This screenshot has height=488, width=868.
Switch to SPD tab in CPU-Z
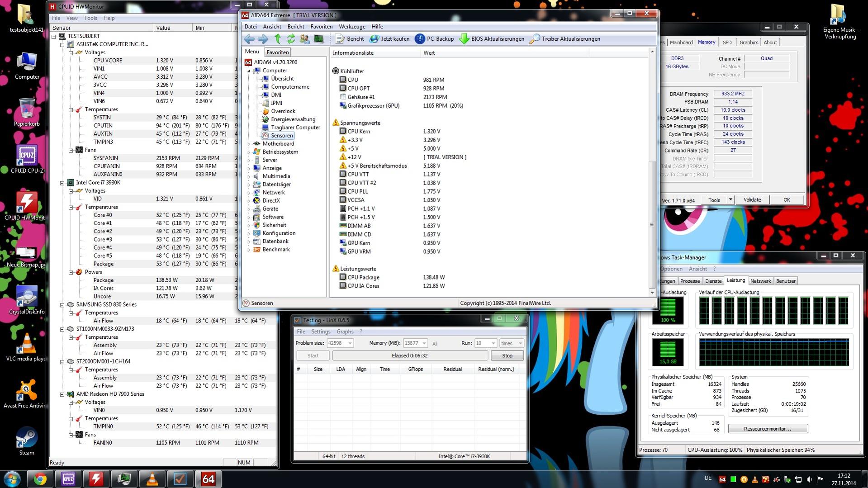[727, 43]
